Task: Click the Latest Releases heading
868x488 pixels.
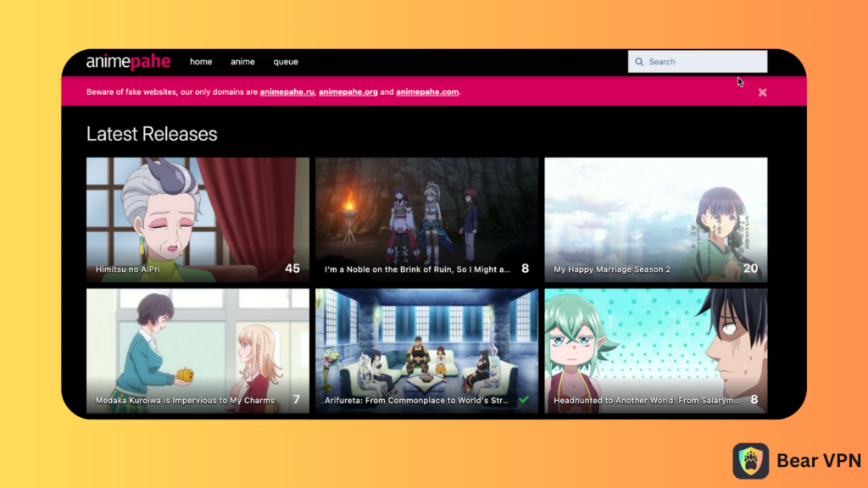Action: click(x=152, y=134)
